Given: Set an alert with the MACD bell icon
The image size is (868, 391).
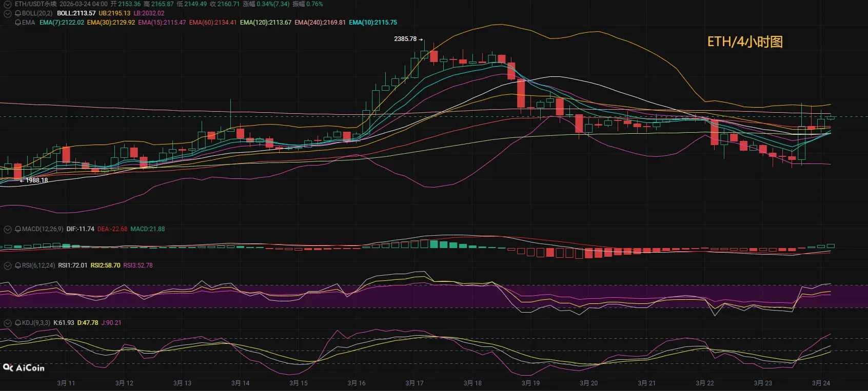Looking at the screenshot, I should [x=18, y=229].
